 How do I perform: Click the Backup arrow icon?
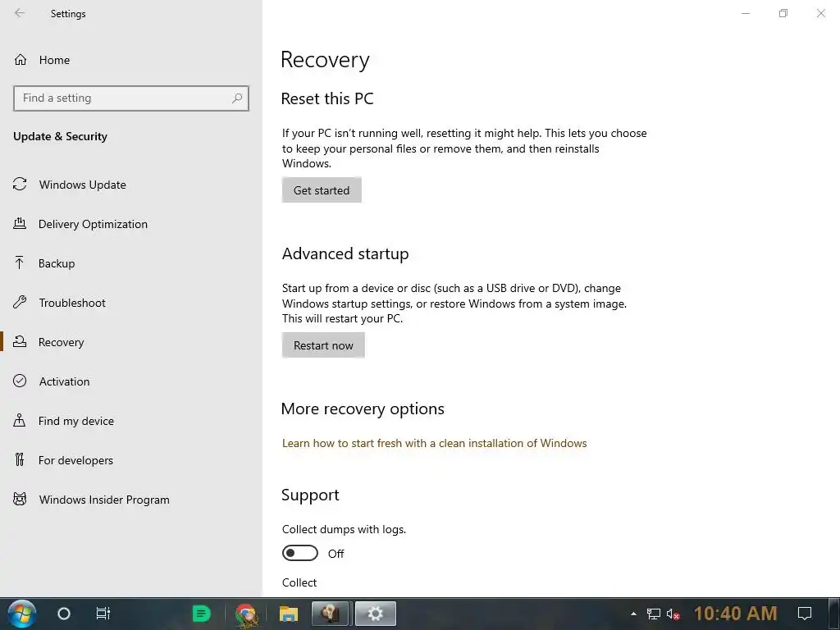tap(20, 262)
